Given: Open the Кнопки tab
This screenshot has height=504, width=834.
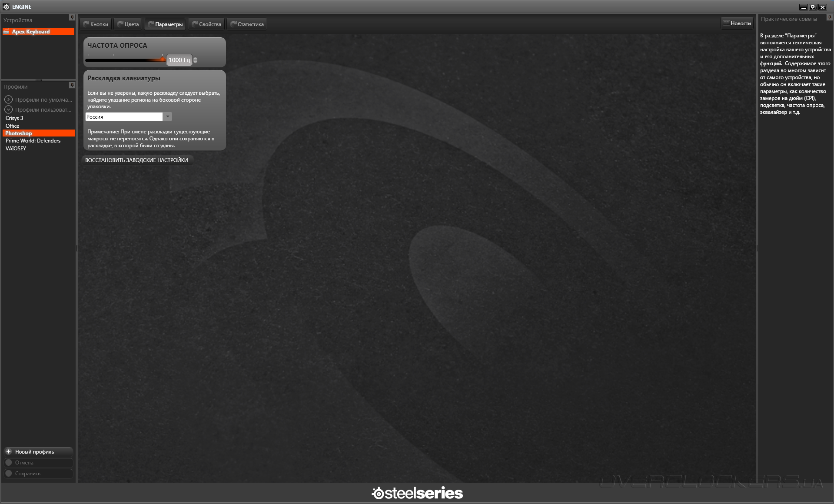Looking at the screenshot, I should (x=96, y=24).
